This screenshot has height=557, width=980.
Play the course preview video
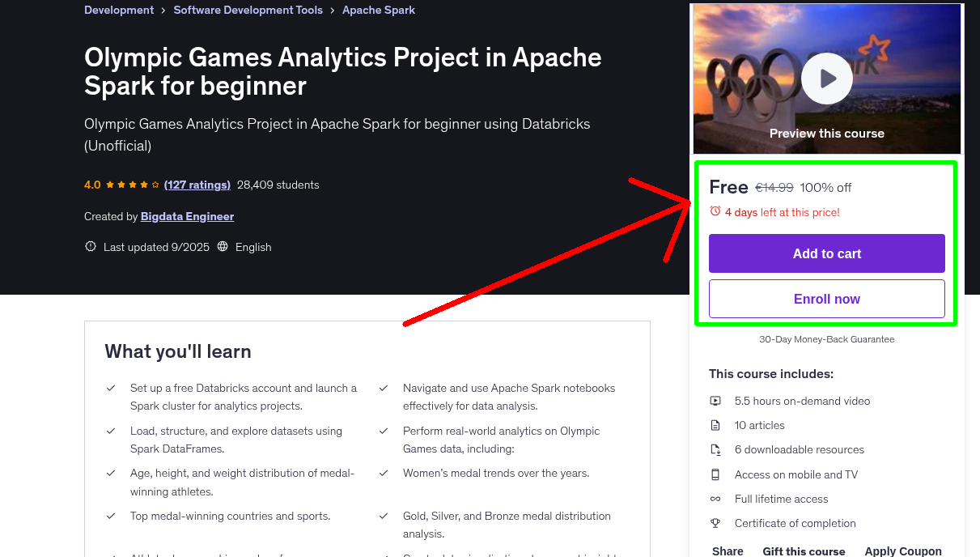tap(826, 79)
